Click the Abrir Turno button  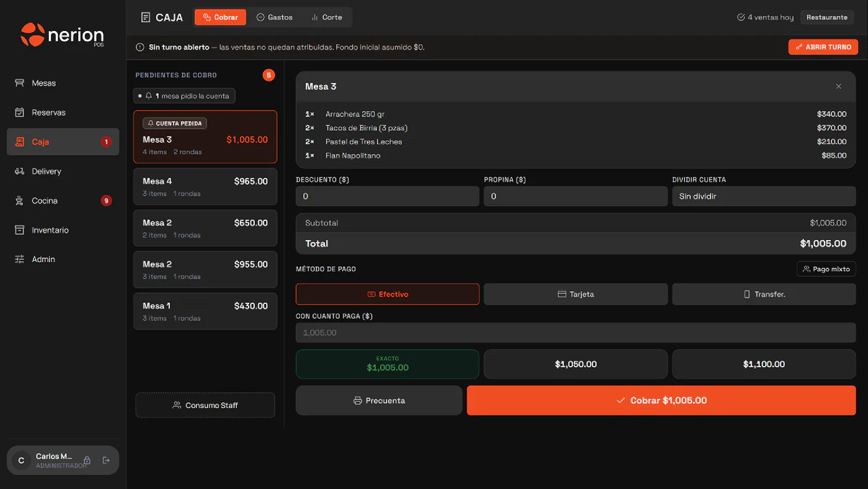pos(823,47)
